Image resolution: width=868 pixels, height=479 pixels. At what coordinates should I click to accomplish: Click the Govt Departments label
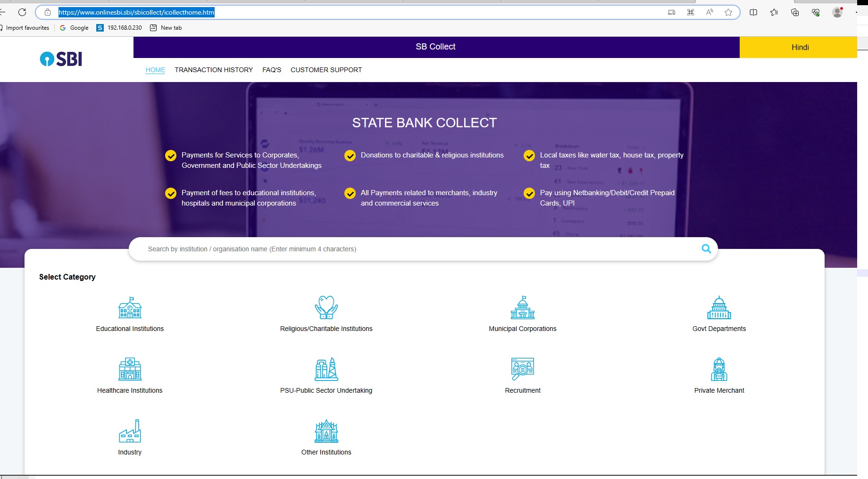pos(719,329)
